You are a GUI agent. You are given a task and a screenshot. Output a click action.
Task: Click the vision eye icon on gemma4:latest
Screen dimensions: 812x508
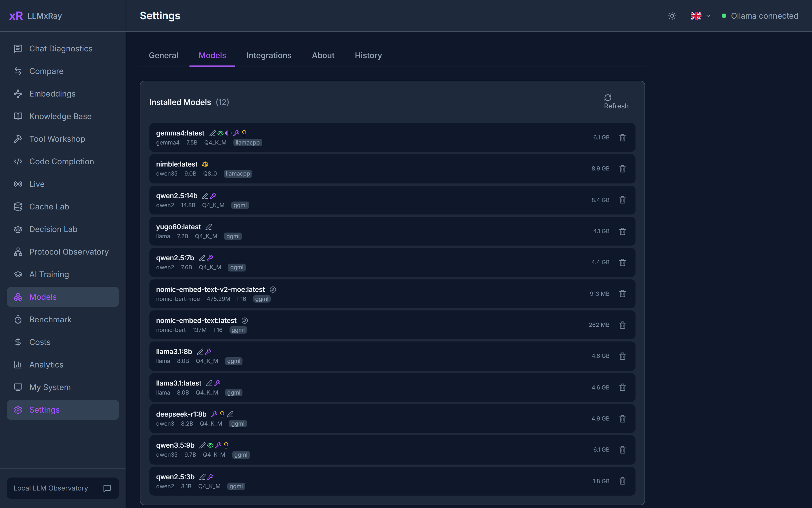220,133
